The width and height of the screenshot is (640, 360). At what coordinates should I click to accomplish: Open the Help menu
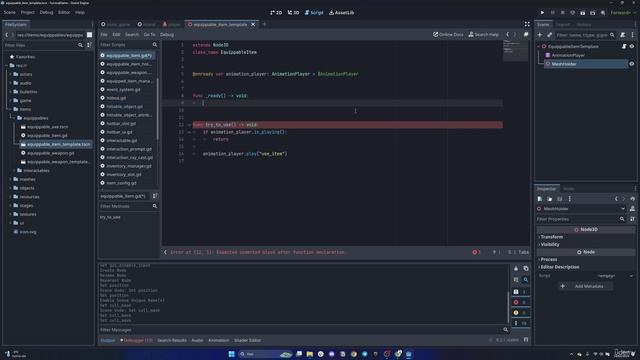[80, 13]
